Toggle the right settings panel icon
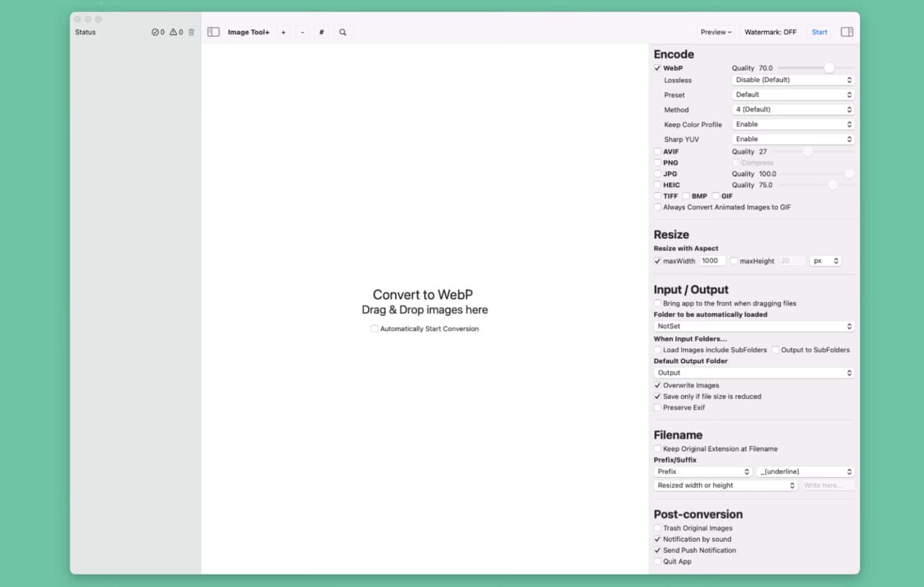Viewport: 924px width, 587px height. coord(847,32)
